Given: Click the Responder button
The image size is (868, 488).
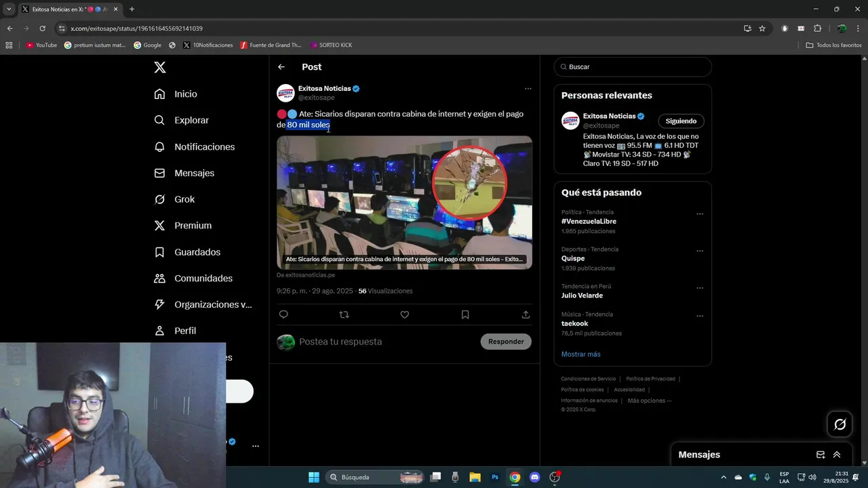Looking at the screenshot, I should pyautogui.click(x=506, y=342).
